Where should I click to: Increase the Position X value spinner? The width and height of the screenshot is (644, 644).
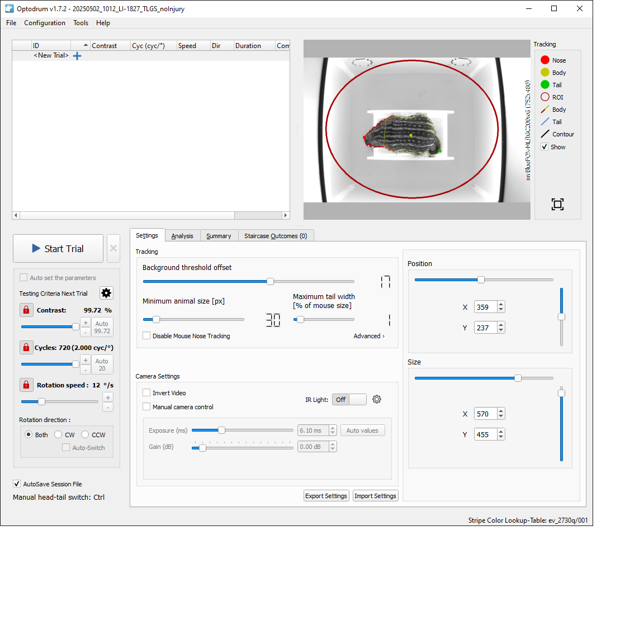click(x=501, y=304)
